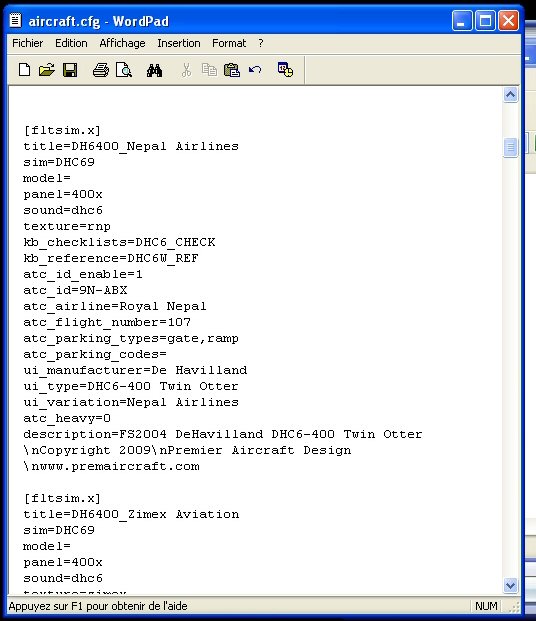536x621 pixels.
Task: Click the line atc_parking_codes=
Action: click(95, 354)
